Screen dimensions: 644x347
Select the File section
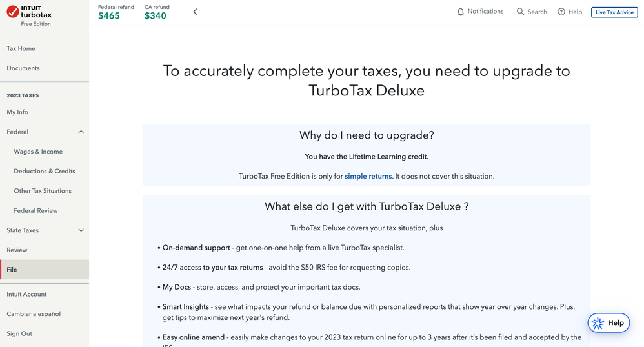coord(45,270)
